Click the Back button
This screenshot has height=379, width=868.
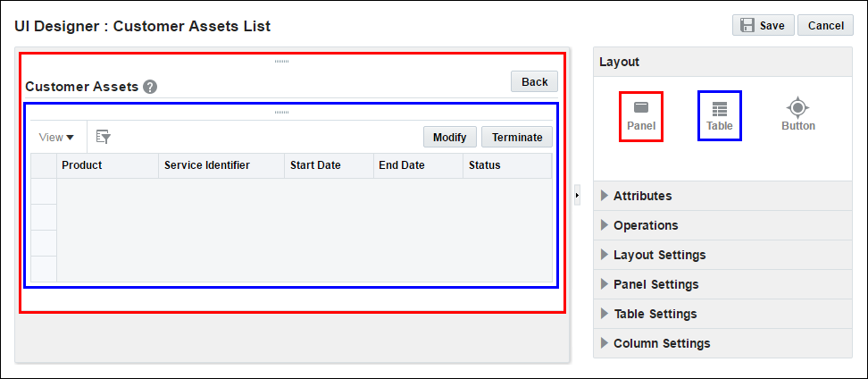pos(534,81)
